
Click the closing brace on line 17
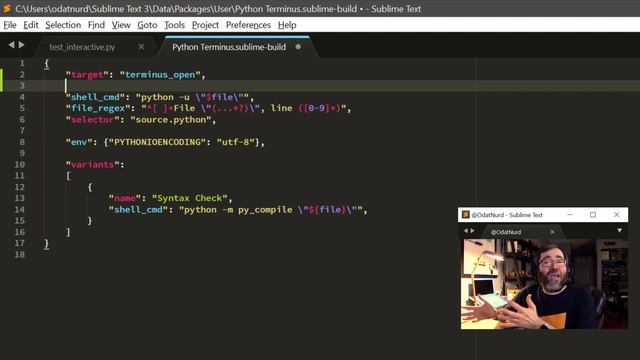click(47, 244)
